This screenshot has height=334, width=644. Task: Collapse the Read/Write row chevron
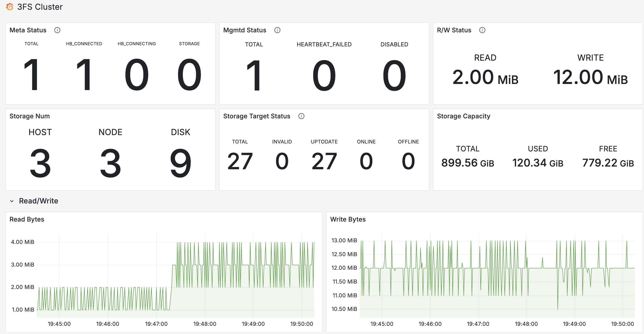coord(12,201)
